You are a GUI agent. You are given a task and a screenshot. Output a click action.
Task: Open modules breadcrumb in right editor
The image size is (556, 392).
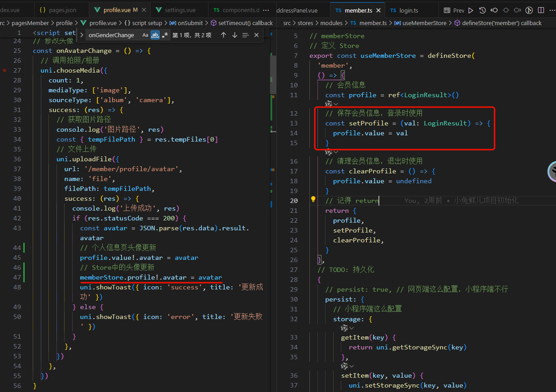point(331,23)
